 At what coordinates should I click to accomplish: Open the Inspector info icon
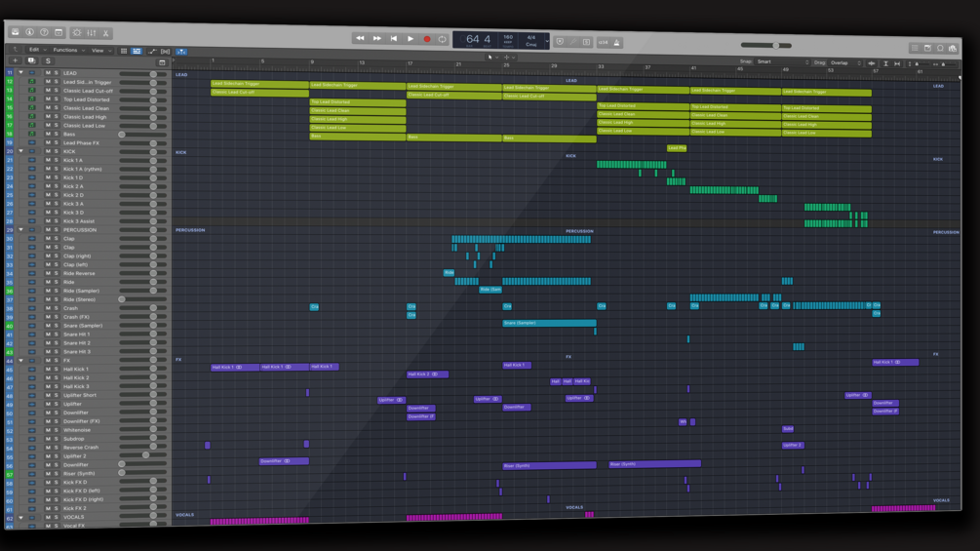(29, 32)
